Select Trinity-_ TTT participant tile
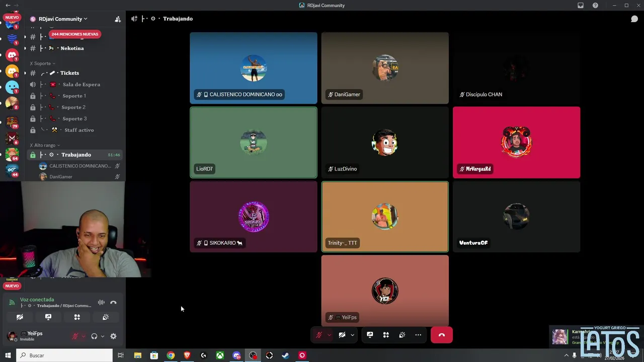 (385, 217)
